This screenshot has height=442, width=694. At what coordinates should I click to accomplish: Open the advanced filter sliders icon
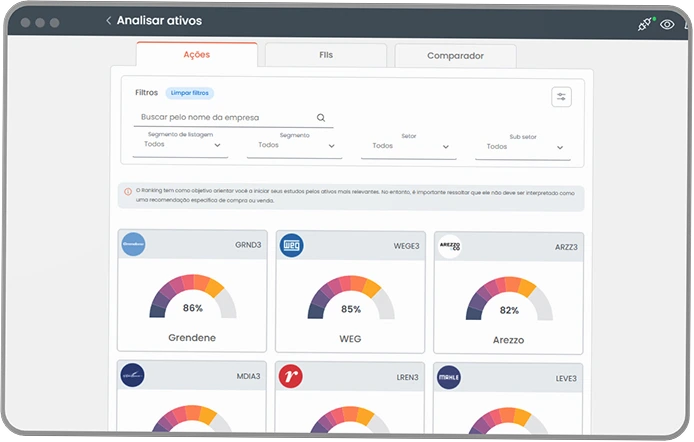pyautogui.click(x=561, y=97)
